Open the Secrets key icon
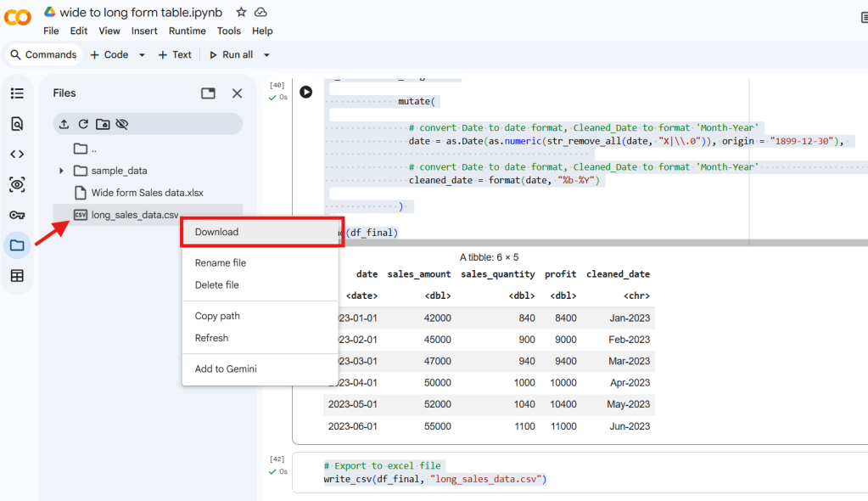This screenshot has height=501, width=868. [x=17, y=215]
